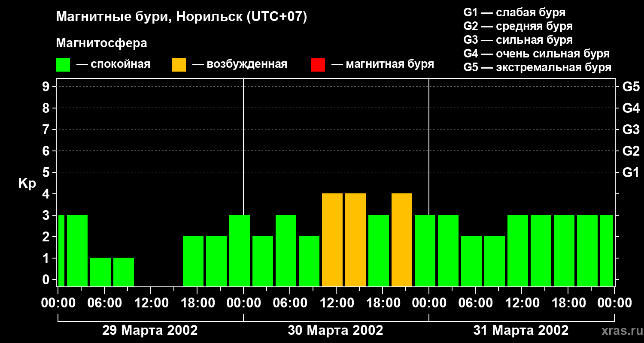Click the date label '31 Марта 2002'
This screenshot has height=343, width=644.
coord(521,331)
